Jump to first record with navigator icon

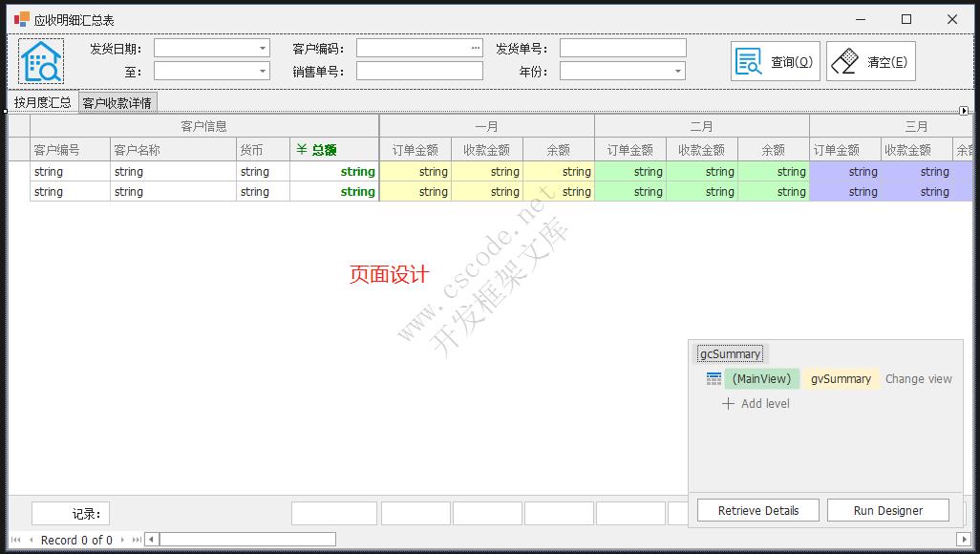[x=15, y=538]
